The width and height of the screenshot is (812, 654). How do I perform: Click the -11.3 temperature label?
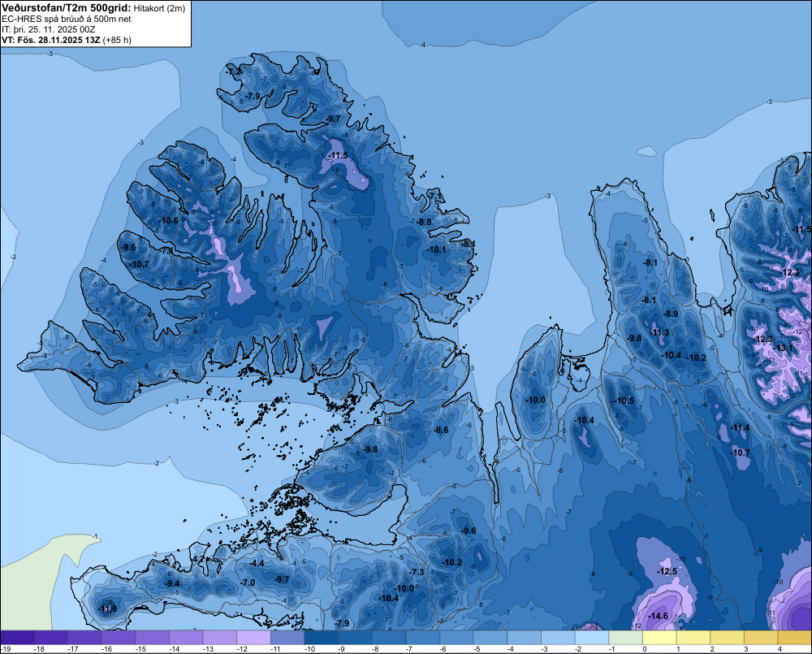pyautogui.click(x=659, y=333)
